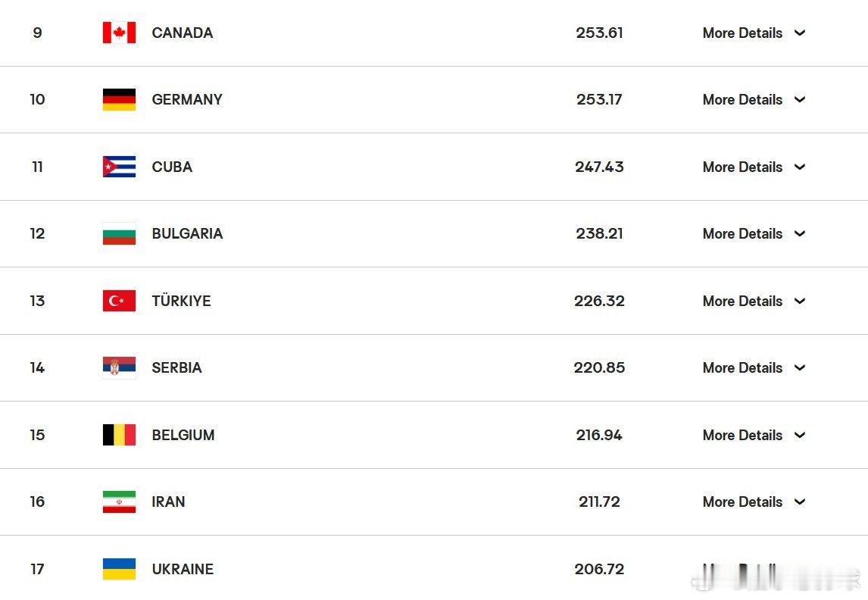
Task: Click the Cuba flag icon
Action: click(119, 167)
